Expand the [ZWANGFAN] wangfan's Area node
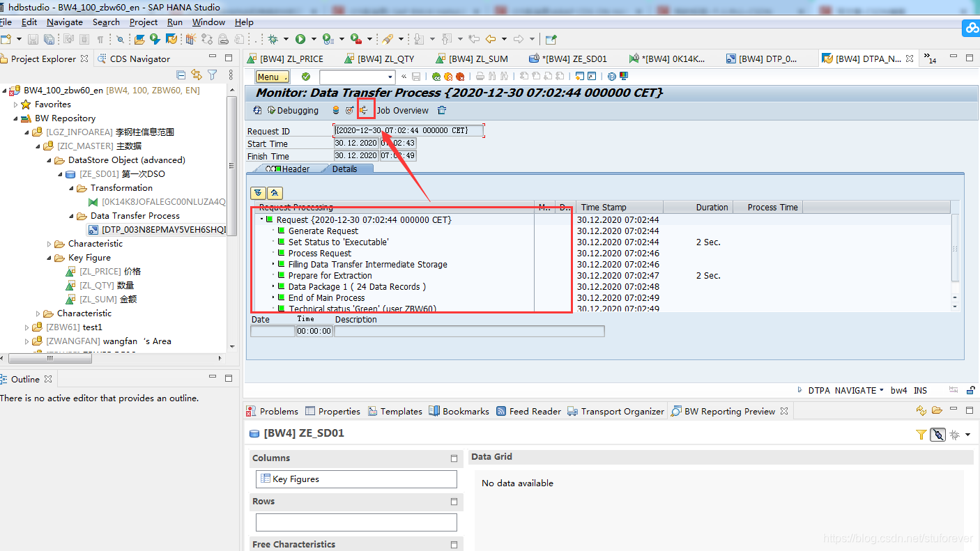980x551 pixels. (26, 341)
